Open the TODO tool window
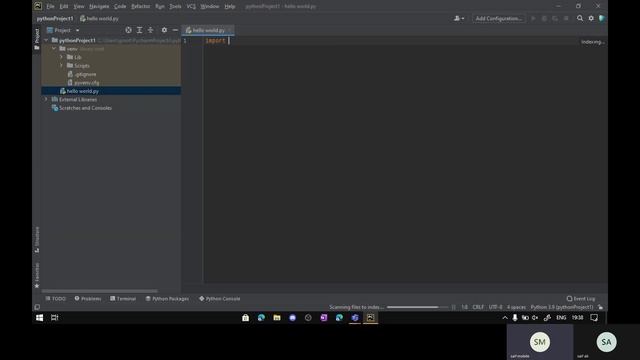The width and height of the screenshot is (640, 360). point(56,299)
